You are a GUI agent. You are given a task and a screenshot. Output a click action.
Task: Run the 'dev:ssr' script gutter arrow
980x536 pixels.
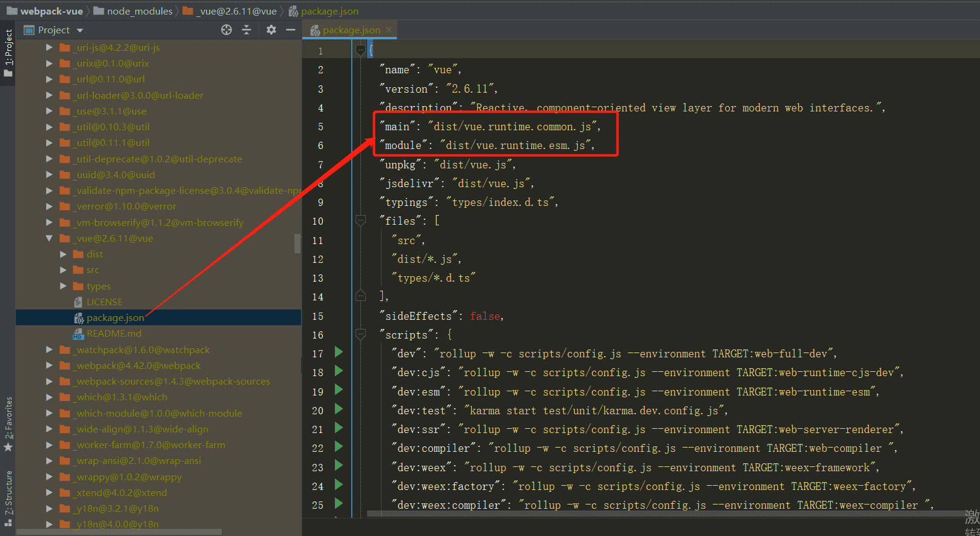(339, 428)
